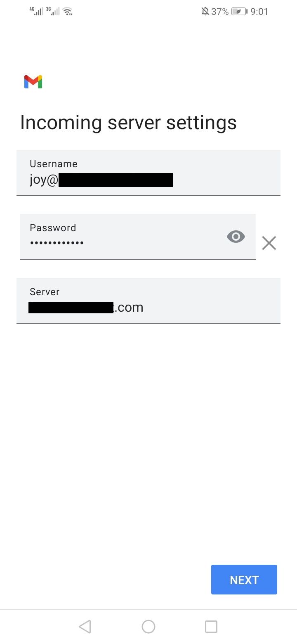The width and height of the screenshot is (297, 644).
Task: Tap the Incoming server settings heading
Action: pyautogui.click(x=128, y=123)
